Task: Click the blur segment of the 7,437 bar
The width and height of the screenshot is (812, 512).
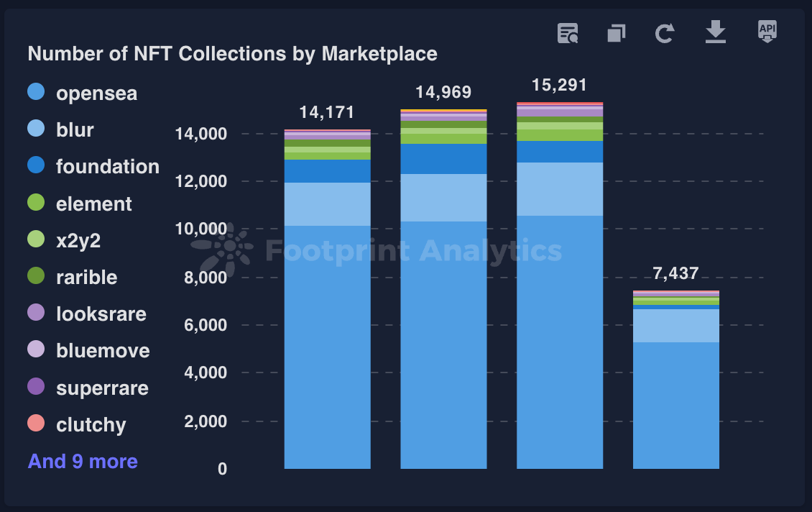Action: 675,326
